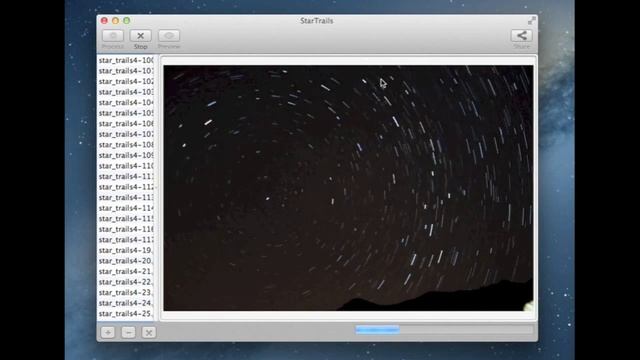The width and height of the screenshot is (640, 360).
Task: Select file star_trails4-107 in list
Action: (x=126, y=134)
